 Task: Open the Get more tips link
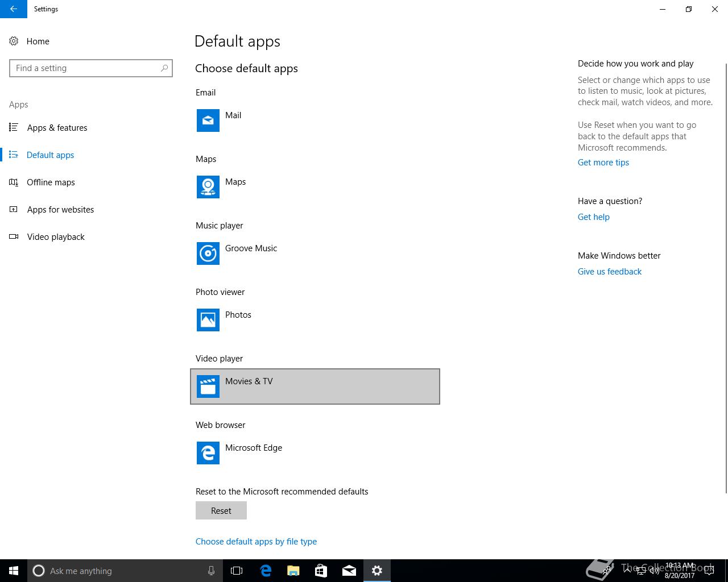point(603,162)
